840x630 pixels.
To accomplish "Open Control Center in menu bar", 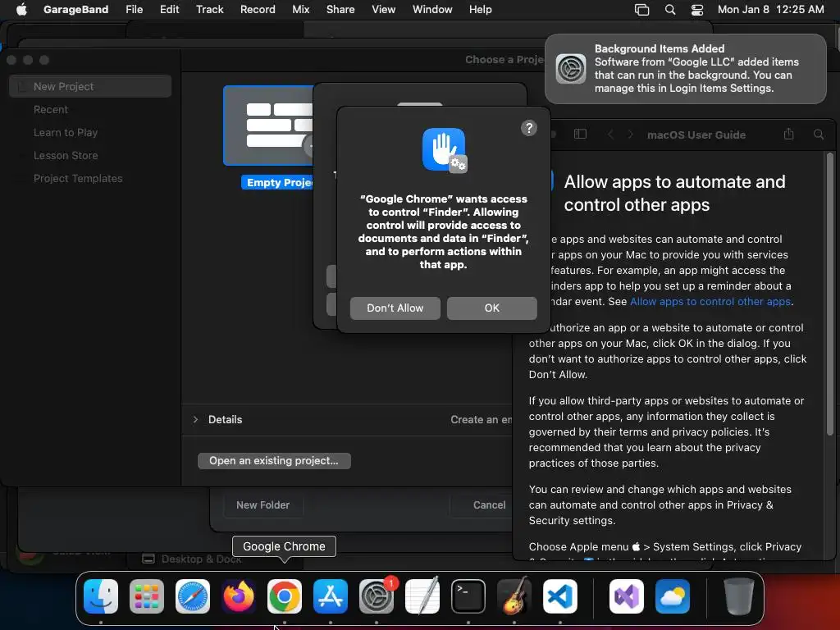I will (697, 10).
